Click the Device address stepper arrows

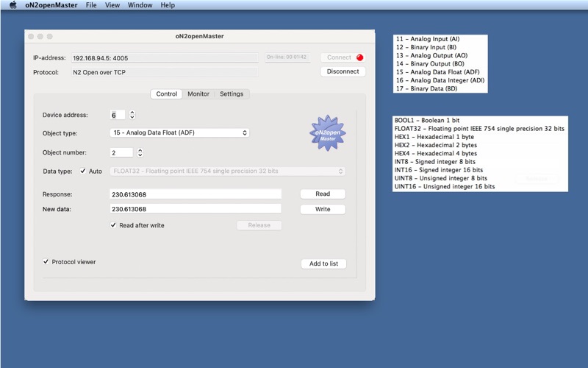(x=132, y=115)
